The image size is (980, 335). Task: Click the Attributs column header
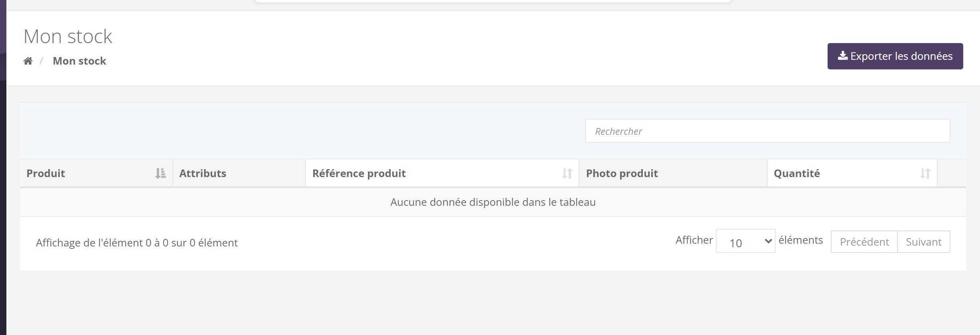[x=239, y=173]
